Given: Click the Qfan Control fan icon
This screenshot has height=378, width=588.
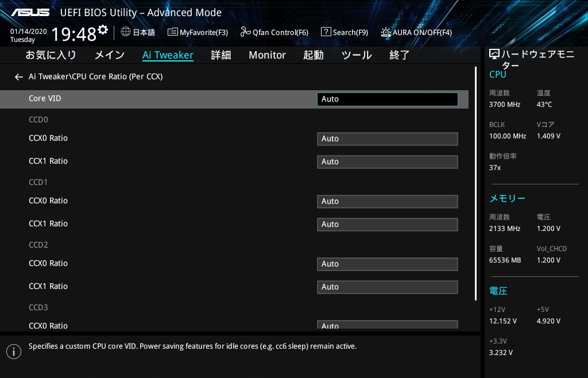Looking at the screenshot, I should tap(245, 32).
